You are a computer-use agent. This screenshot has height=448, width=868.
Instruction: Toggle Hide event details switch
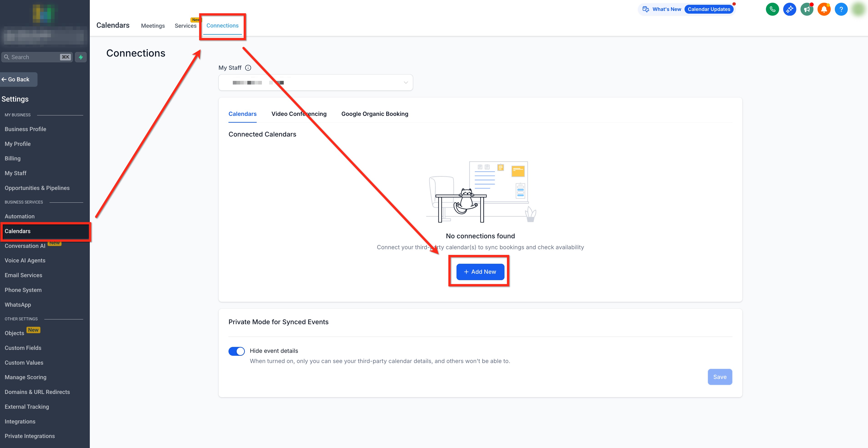(x=236, y=351)
